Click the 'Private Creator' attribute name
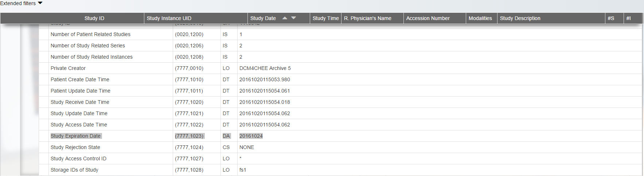Image resolution: width=644 pixels, height=176 pixels. pos(68,68)
